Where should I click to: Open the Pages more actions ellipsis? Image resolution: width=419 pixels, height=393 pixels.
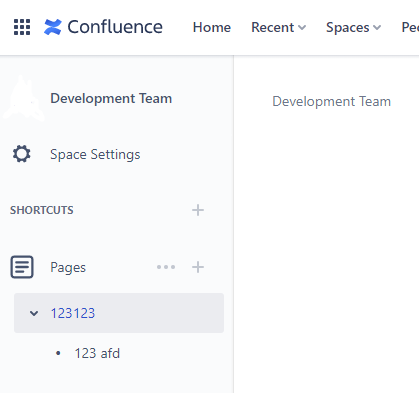166,267
